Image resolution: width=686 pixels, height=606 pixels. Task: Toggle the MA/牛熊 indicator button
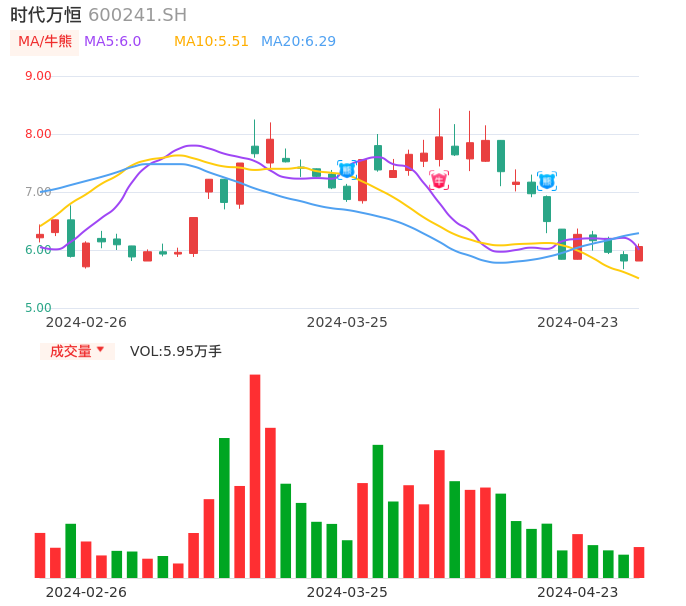point(45,41)
